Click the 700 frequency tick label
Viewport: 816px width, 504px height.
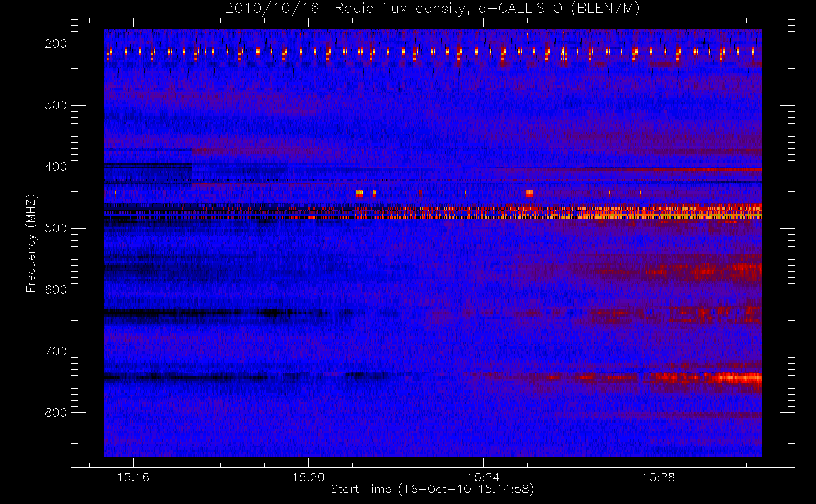click(x=55, y=351)
